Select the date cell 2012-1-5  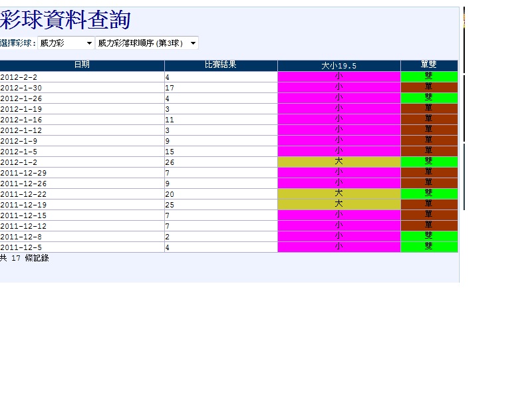[82, 152]
